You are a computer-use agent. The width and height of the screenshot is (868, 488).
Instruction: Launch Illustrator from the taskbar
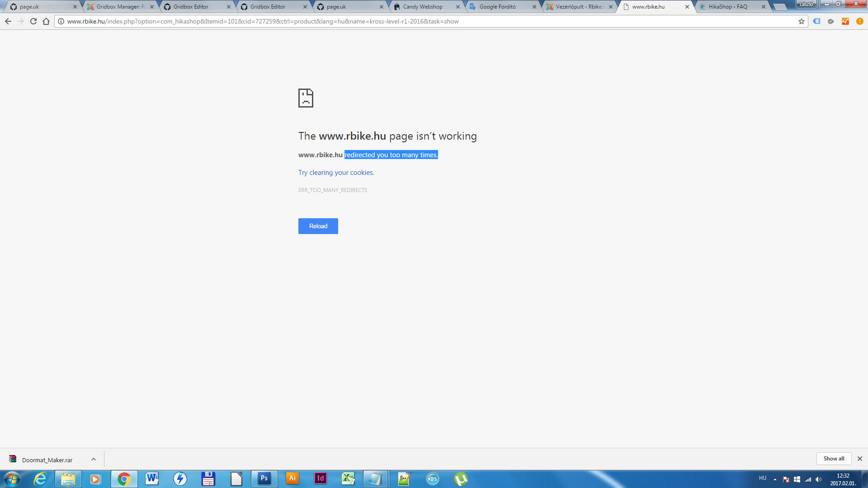[292, 479]
